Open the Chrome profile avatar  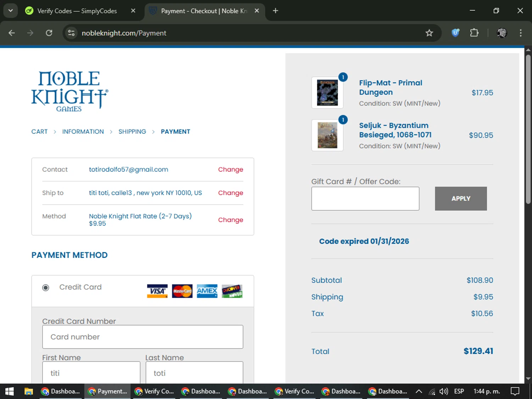(x=502, y=33)
